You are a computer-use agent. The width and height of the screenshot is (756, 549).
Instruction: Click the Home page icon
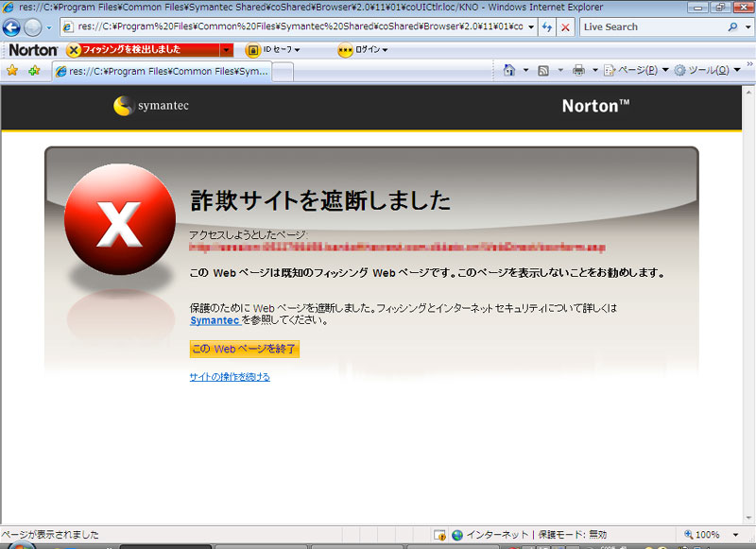(509, 70)
